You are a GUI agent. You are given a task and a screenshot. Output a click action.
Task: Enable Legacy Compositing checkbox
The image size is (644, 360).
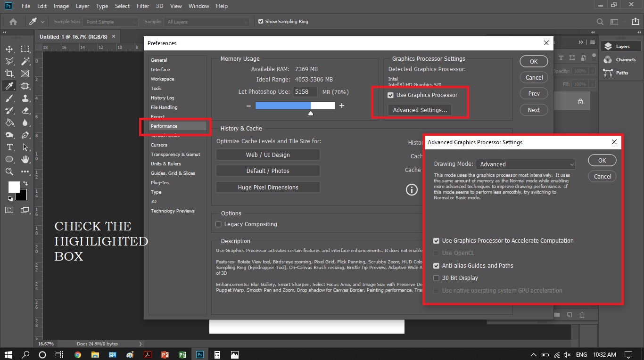[x=218, y=224]
